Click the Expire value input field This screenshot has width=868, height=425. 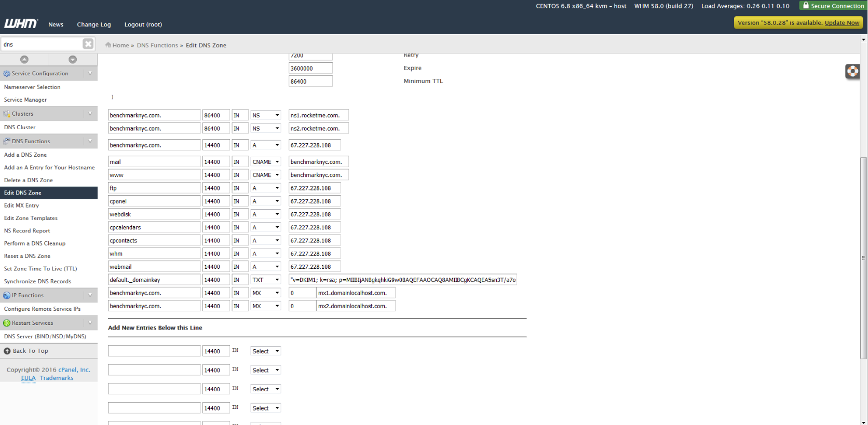coord(310,68)
